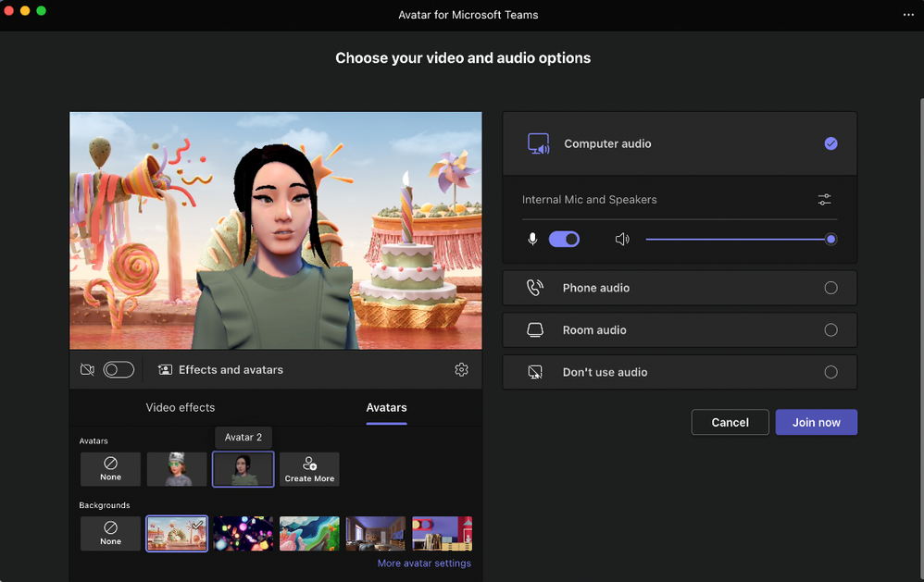Open audio device settings sliders icon
This screenshot has width=924, height=582.
point(824,200)
